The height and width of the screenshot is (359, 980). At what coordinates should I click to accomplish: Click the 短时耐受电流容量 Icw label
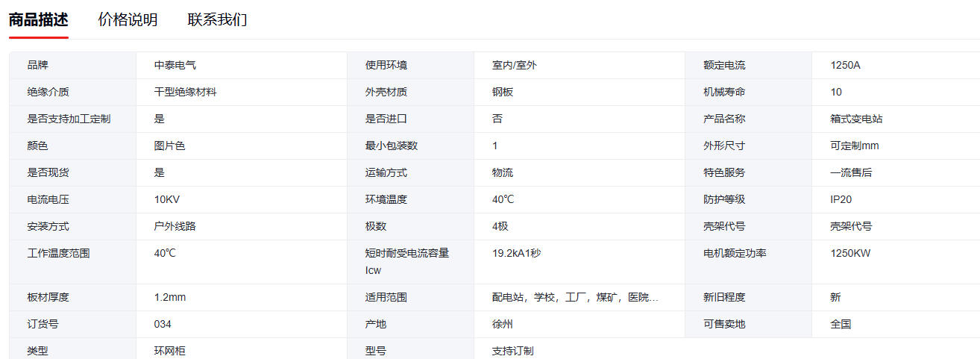[406, 261]
